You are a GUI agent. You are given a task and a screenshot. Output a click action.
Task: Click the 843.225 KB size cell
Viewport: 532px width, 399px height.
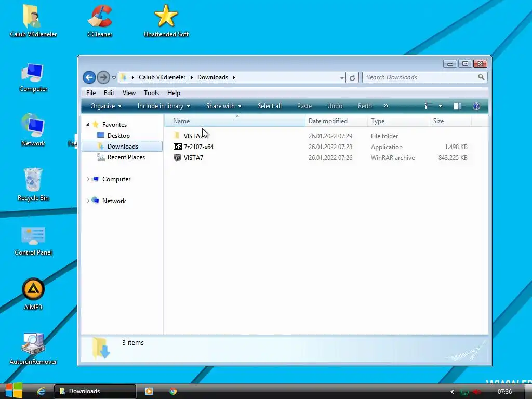453,158
